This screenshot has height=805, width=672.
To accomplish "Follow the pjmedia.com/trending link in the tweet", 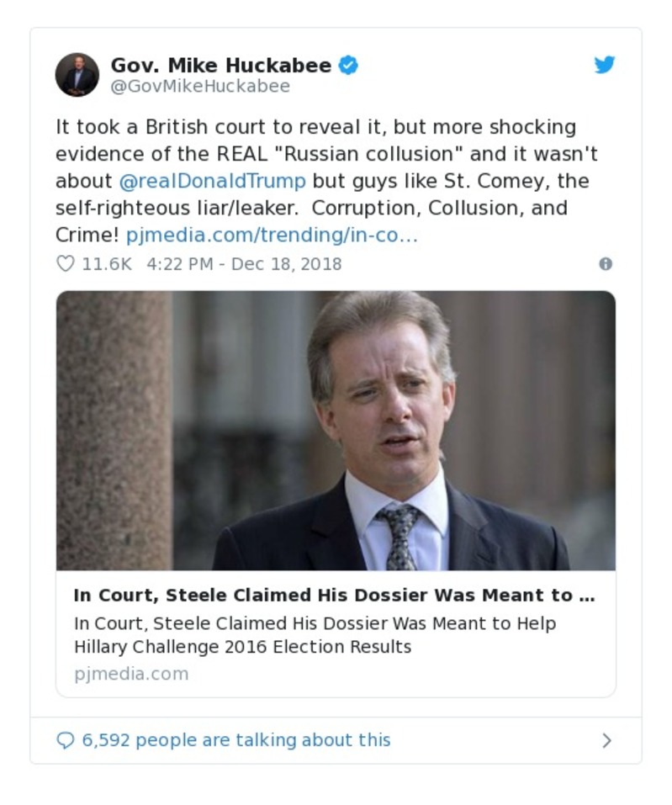I will click(272, 236).
